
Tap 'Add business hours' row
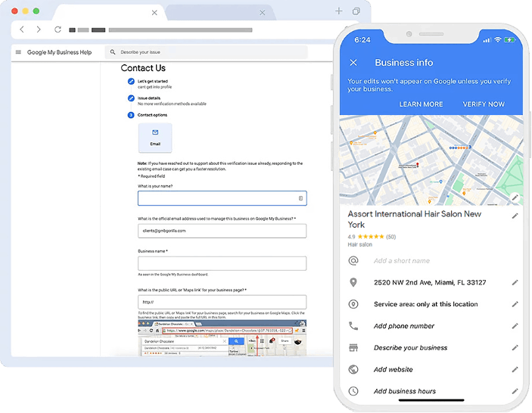tap(405, 391)
